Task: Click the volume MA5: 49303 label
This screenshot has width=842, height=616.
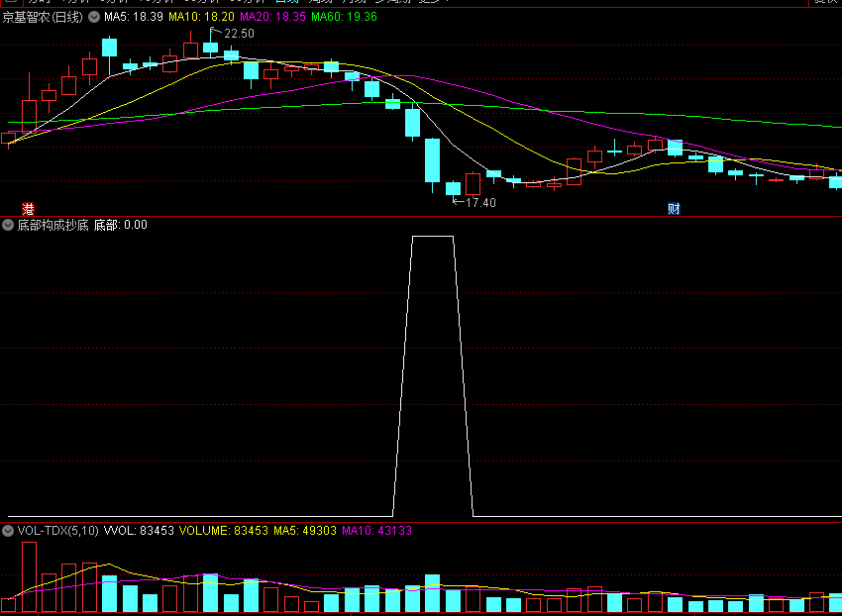Action: [305, 531]
